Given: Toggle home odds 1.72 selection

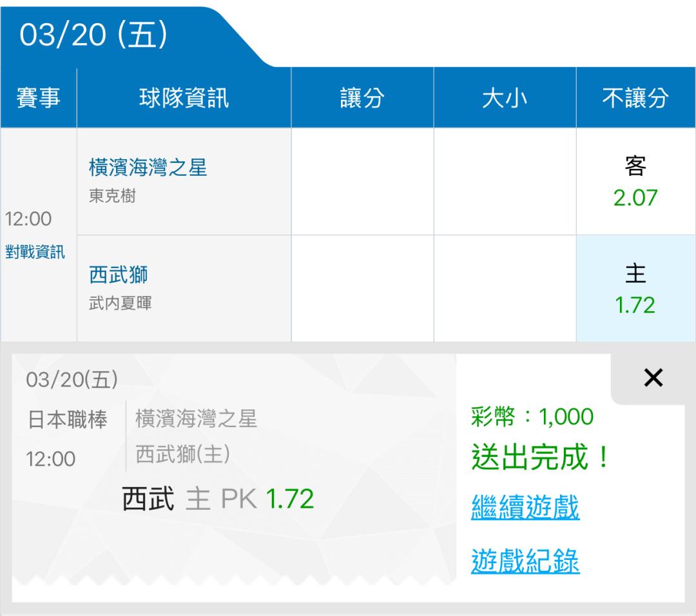Looking at the screenshot, I should pyautogui.click(x=635, y=289).
